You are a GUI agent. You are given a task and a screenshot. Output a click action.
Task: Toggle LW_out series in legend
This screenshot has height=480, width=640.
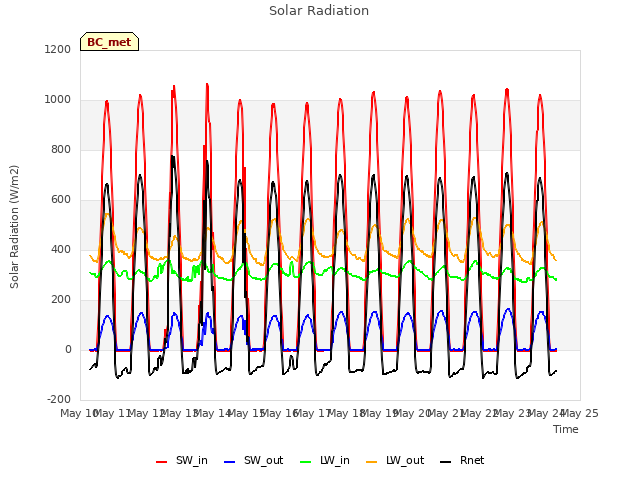tap(395, 460)
